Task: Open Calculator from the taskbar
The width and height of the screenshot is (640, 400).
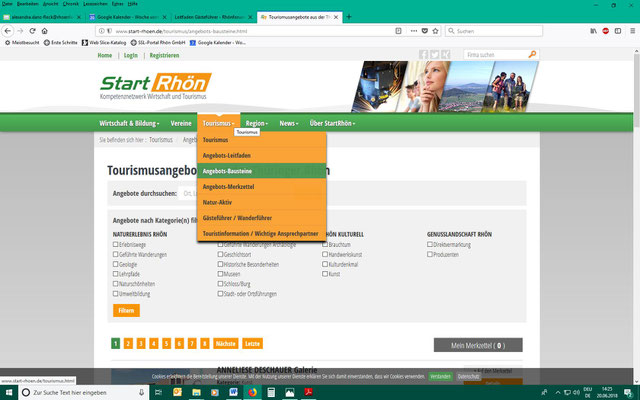Action: tap(271, 392)
